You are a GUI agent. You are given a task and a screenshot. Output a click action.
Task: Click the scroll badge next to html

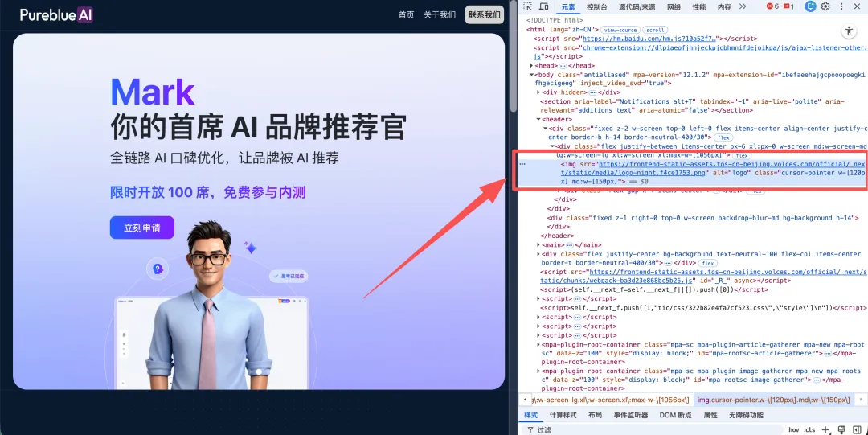(655, 30)
